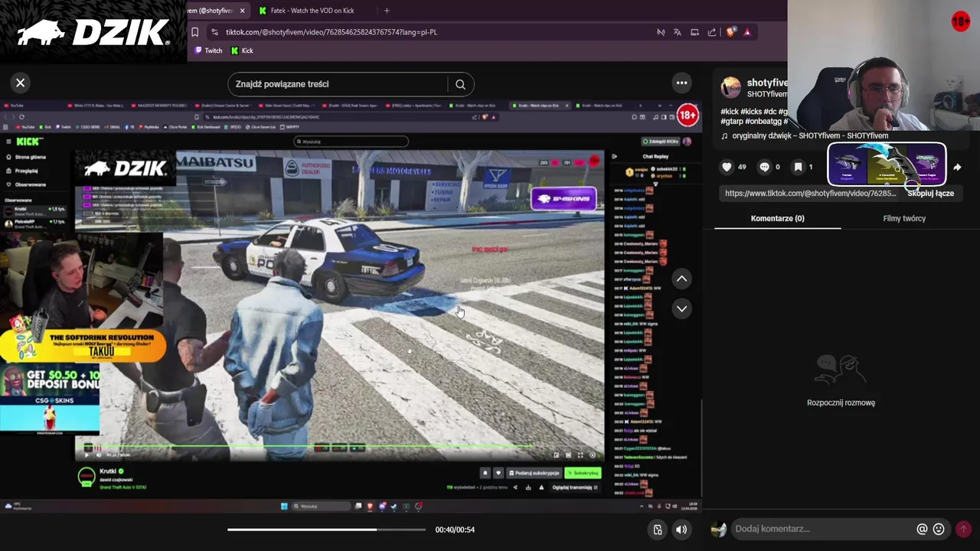Like the video with the heart icon
This screenshot has height=551, width=980.
tap(727, 167)
